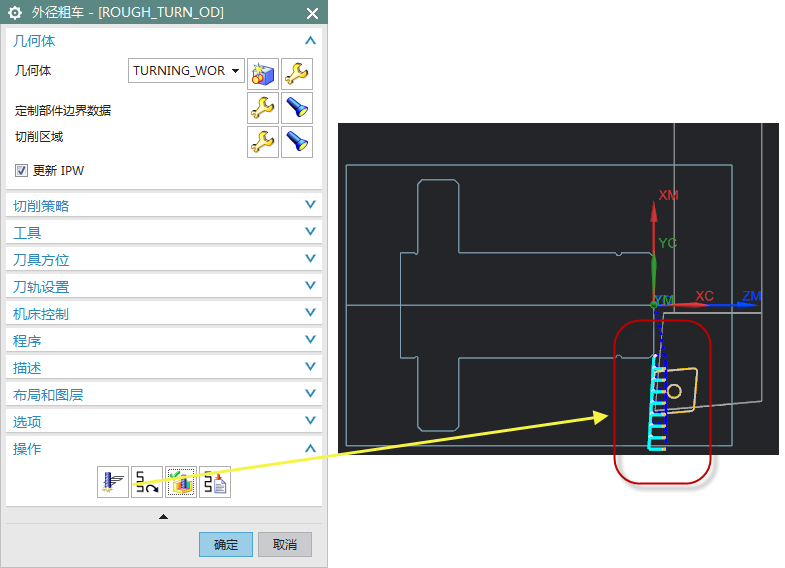The height and width of the screenshot is (568, 785).
Task: Click the Generate tool path icon
Action: pos(113,482)
